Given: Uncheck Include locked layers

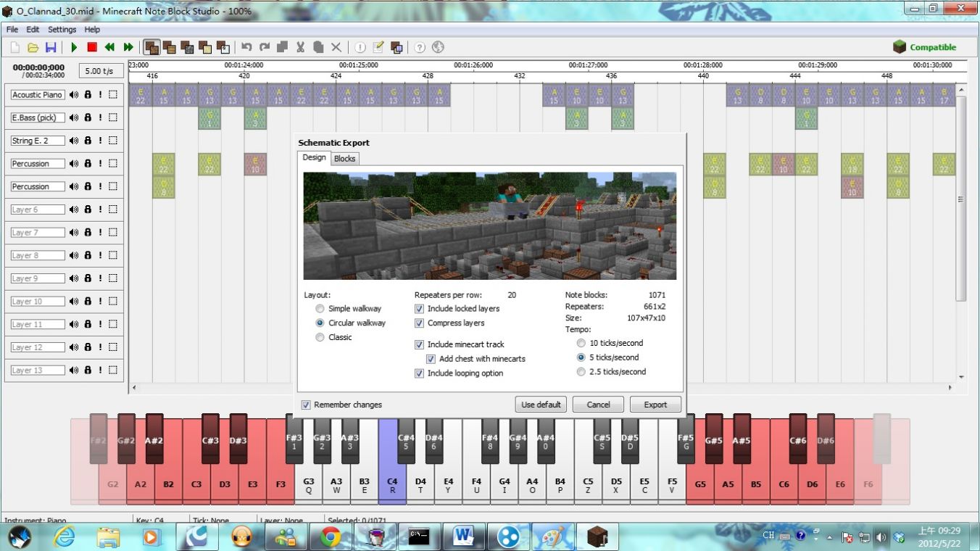Looking at the screenshot, I should pos(419,309).
